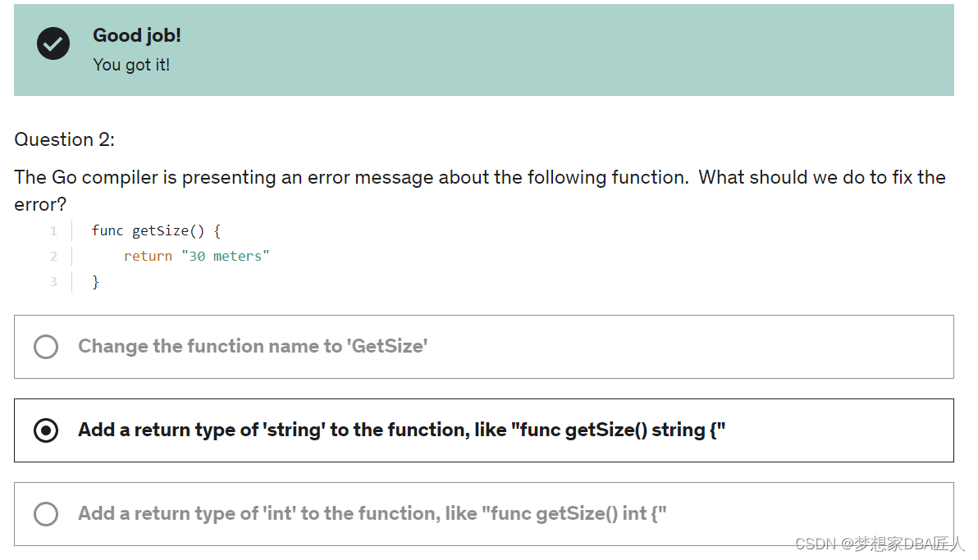Select the return type 'int' radio button

click(46, 514)
